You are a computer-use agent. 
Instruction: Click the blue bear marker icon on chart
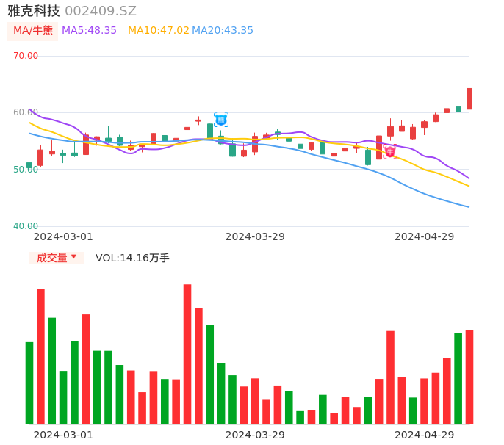[x=221, y=119]
